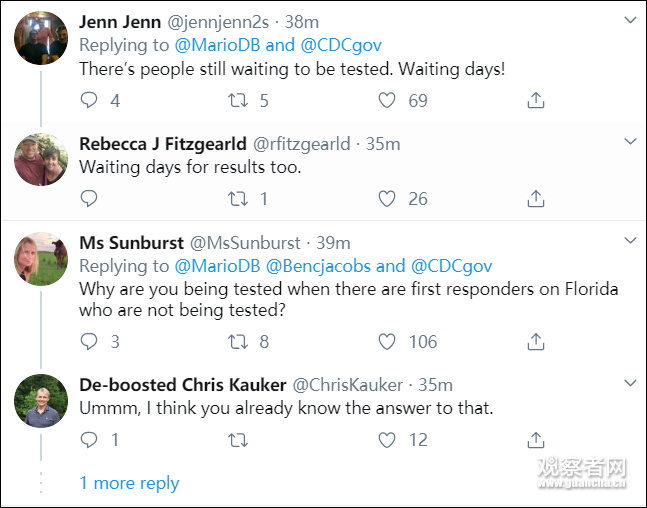Retweet Ms Sunburst's tweet

238,342
